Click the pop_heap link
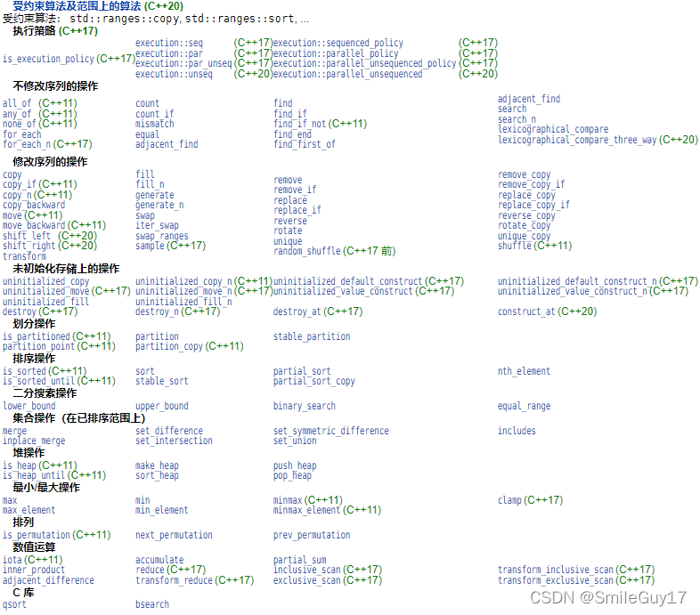This screenshot has height=615, width=700. point(292,476)
